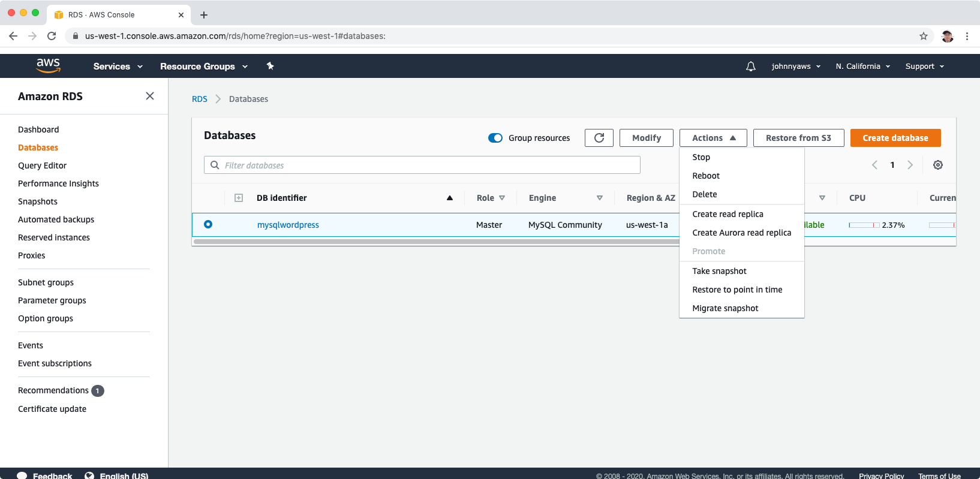Open the Resource Groups dropdown
980x479 pixels.
click(204, 67)
